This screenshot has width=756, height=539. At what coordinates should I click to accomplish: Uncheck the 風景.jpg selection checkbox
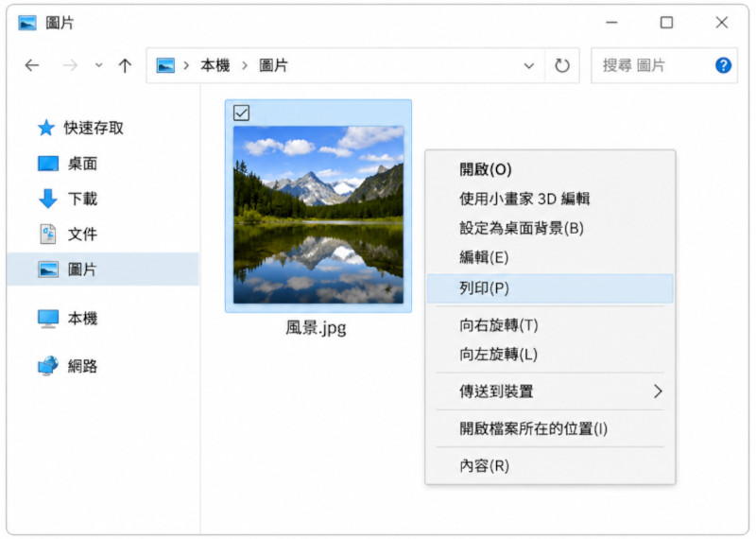pos(241,113)
